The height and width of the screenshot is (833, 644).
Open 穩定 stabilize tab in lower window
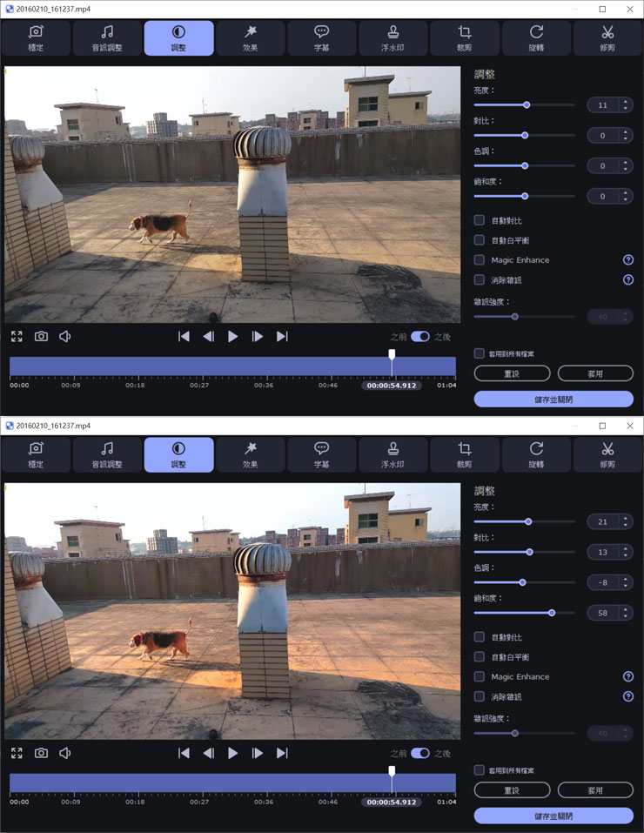[36, 454]
